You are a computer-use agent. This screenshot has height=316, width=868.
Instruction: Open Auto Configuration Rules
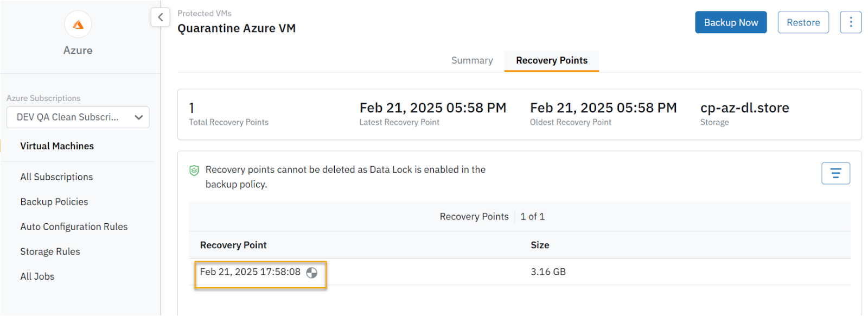tap(74, 227)
